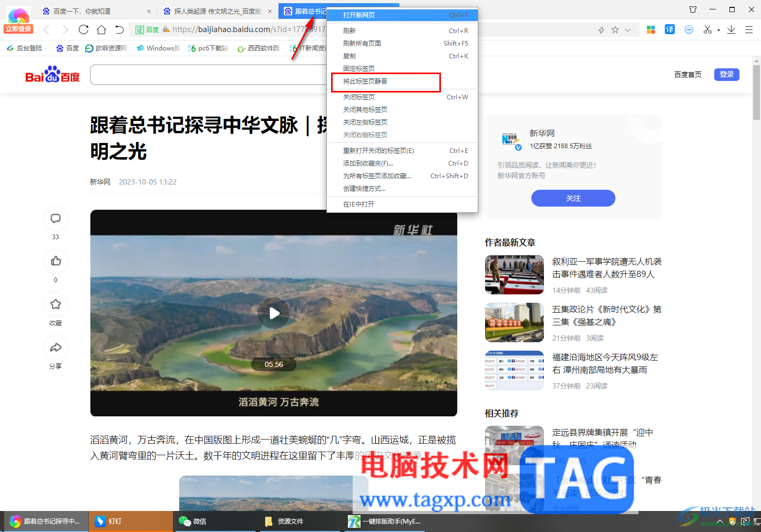Image resolution: width=761 pixels, height=532 pixels.
Task: Open the 福建沿海地区 weather article thumbnail
Action: [514, 371]
